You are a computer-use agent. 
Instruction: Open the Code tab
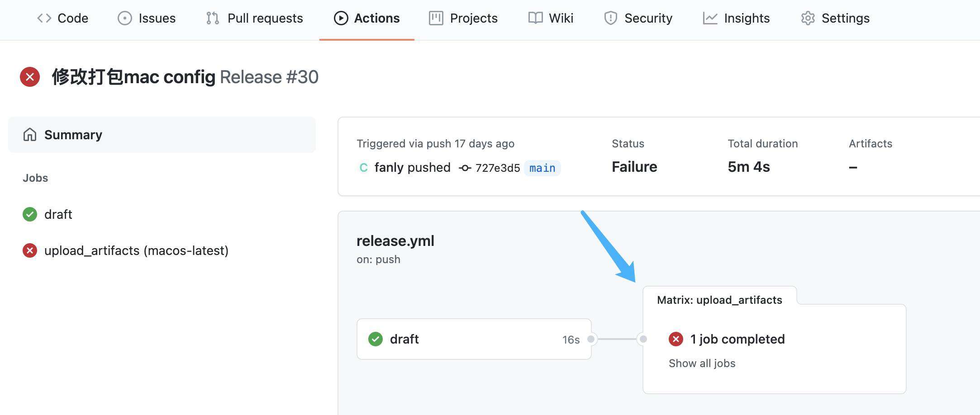[x=62, y=18]
